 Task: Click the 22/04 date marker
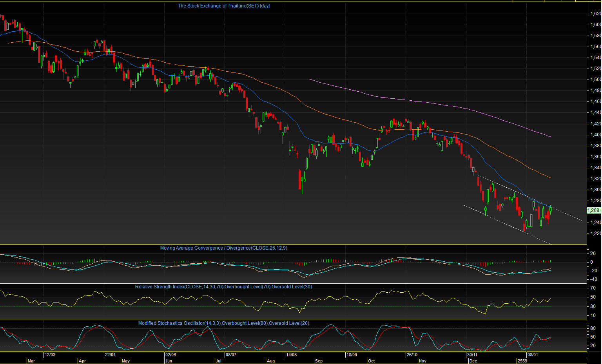(110, 355)
